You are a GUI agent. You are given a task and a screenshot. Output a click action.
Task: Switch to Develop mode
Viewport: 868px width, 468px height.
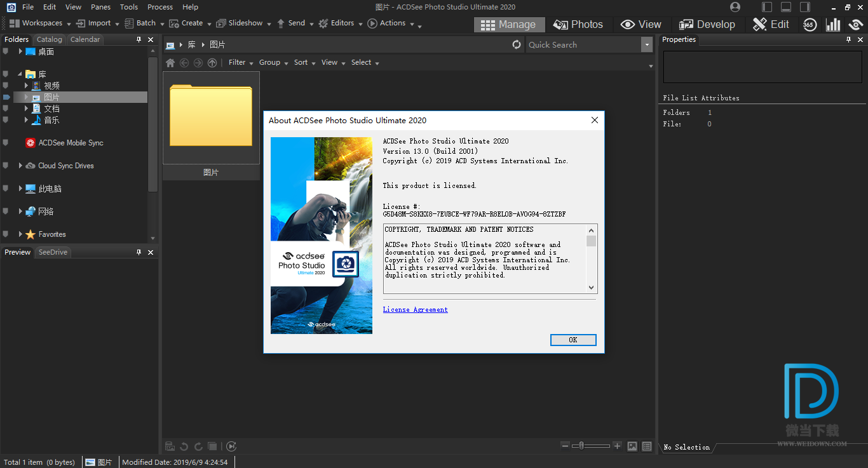pos(707,25)
